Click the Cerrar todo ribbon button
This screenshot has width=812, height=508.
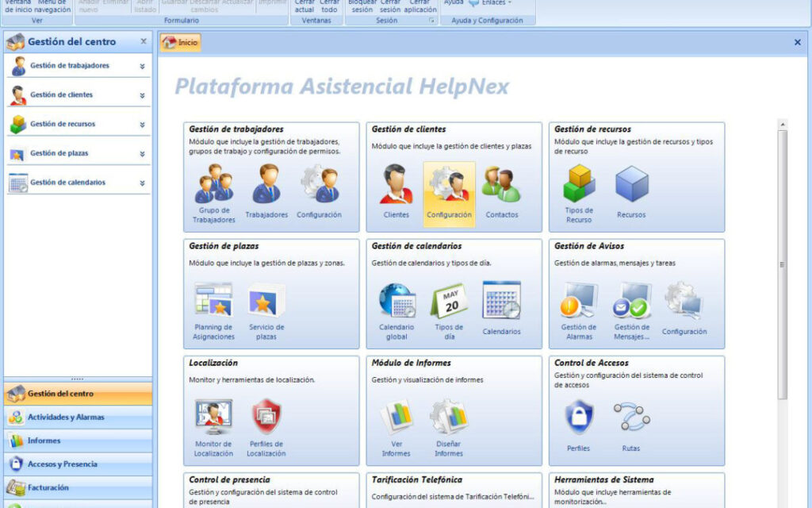point(329,6)
